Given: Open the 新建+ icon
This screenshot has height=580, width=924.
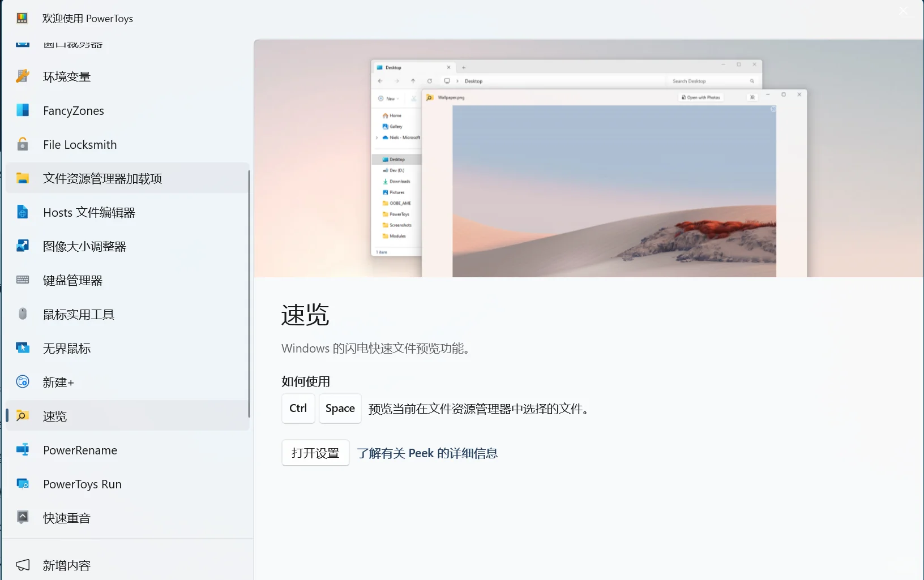Looking at the screenshot, I should click(x=23, y=382).
